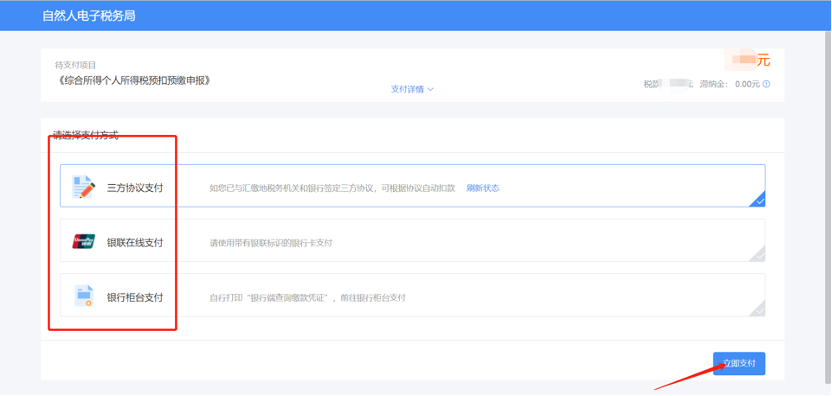Click the info icon beside 滞纳金
The height and width of the screenshot is (396, 832).
(766, 84)
